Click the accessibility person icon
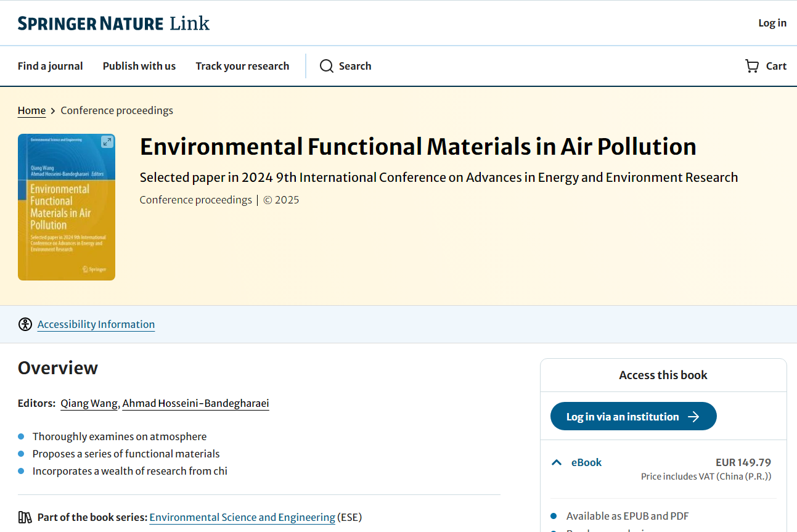Viewport: 797px width, 532px height. pos(25,324)
